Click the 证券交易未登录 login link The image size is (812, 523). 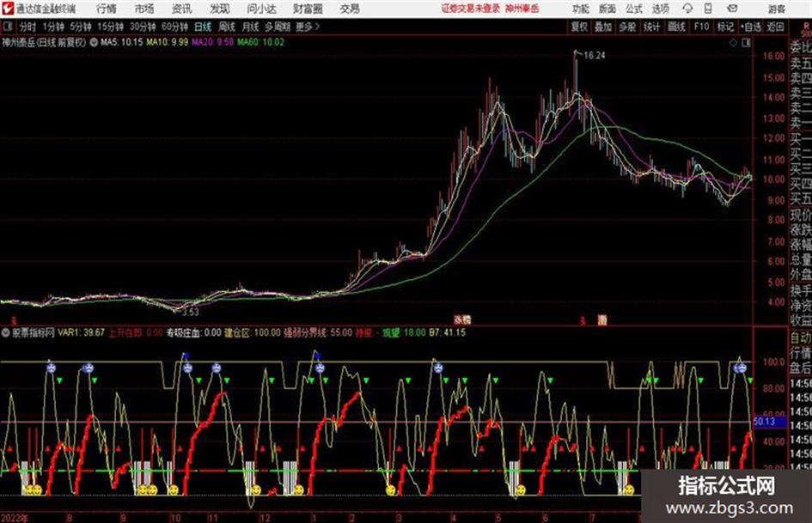471,9
